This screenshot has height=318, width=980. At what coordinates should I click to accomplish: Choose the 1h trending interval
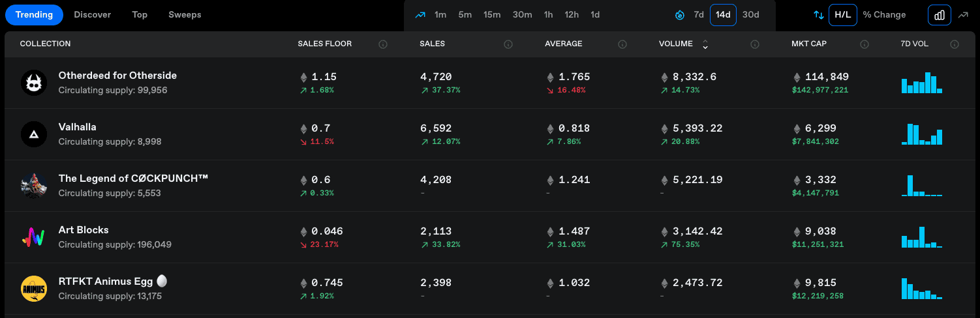pyautogui.click(x=548, y=15)
